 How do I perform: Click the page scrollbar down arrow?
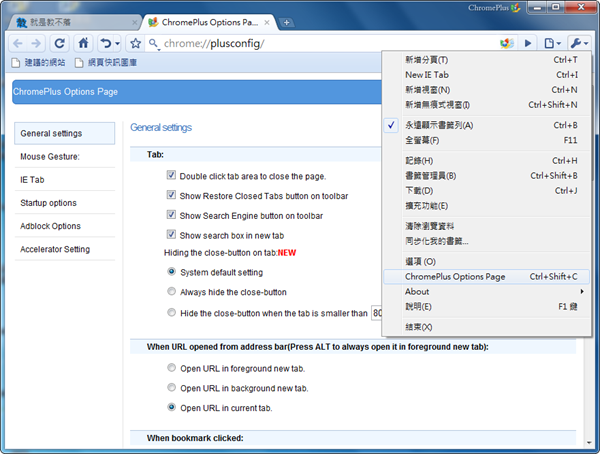tap(589, 443)
